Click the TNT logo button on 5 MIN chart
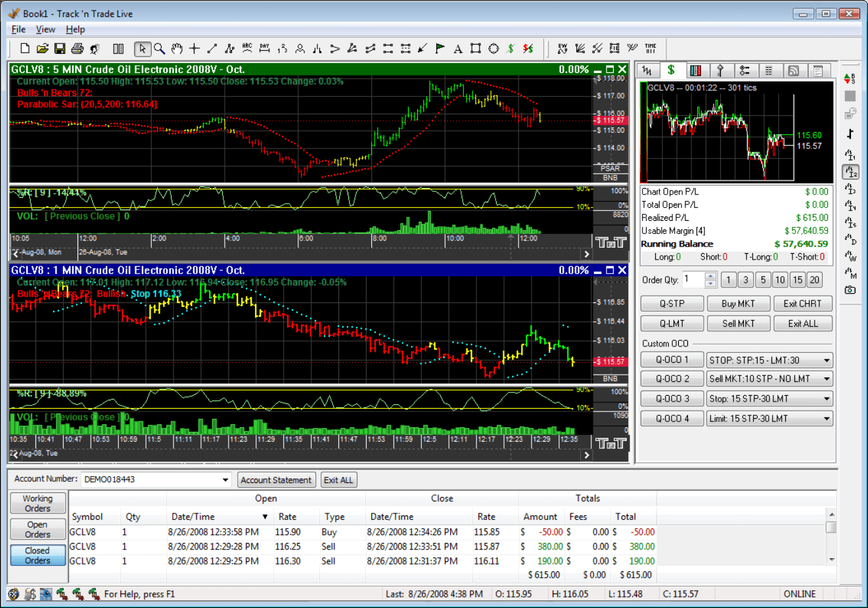Viewport: 868px width, 608px height. point(610,243)
